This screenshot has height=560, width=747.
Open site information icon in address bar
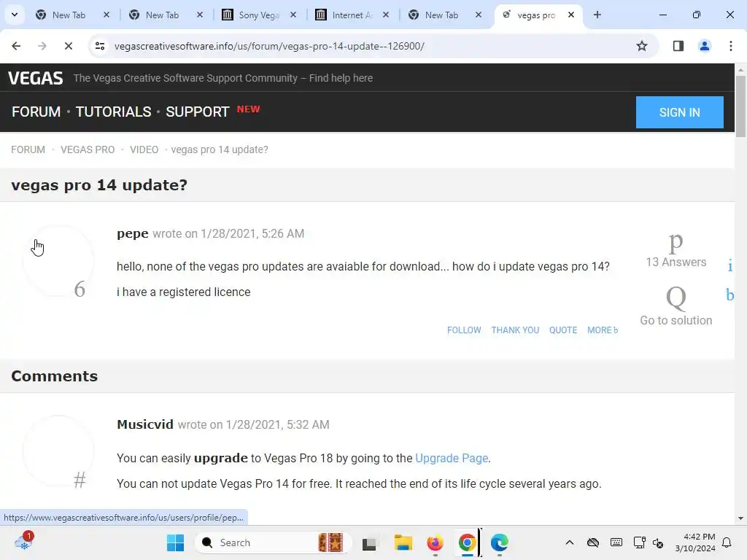(x=99, y=46)
